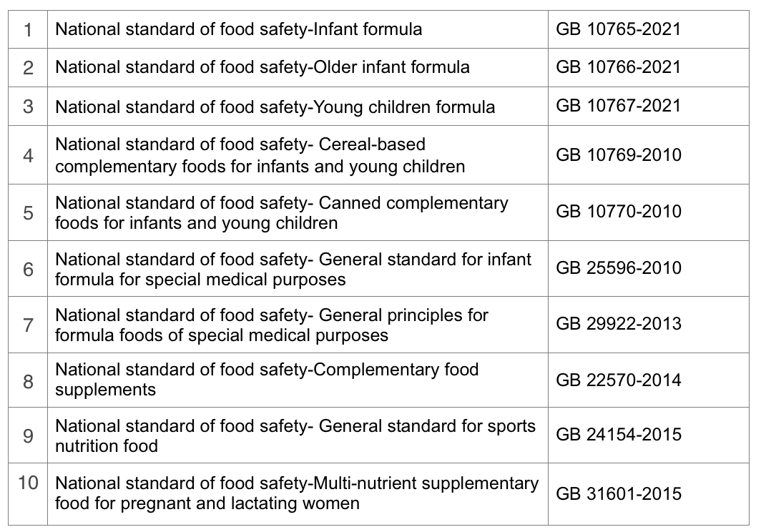Select standard number GB 10770-2010
This screenshot has height=532, width=761.
[618, 212]
